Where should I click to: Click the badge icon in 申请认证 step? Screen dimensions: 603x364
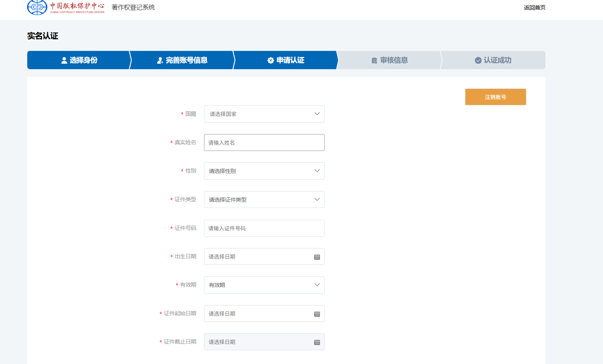coord(271,60)
